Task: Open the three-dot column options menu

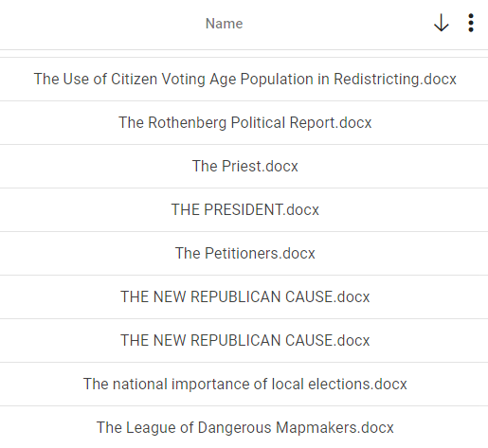Action: (x=471, y=23)
